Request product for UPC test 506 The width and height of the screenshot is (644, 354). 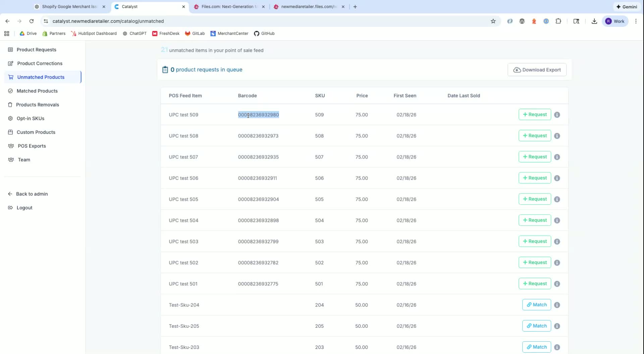[x=535, y=178]
